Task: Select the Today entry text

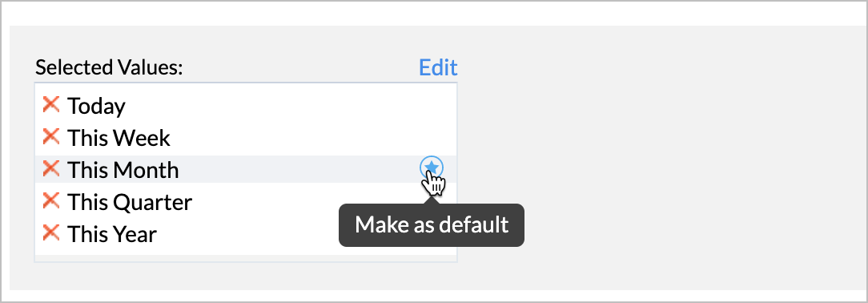Action: (x=96, y=107)
